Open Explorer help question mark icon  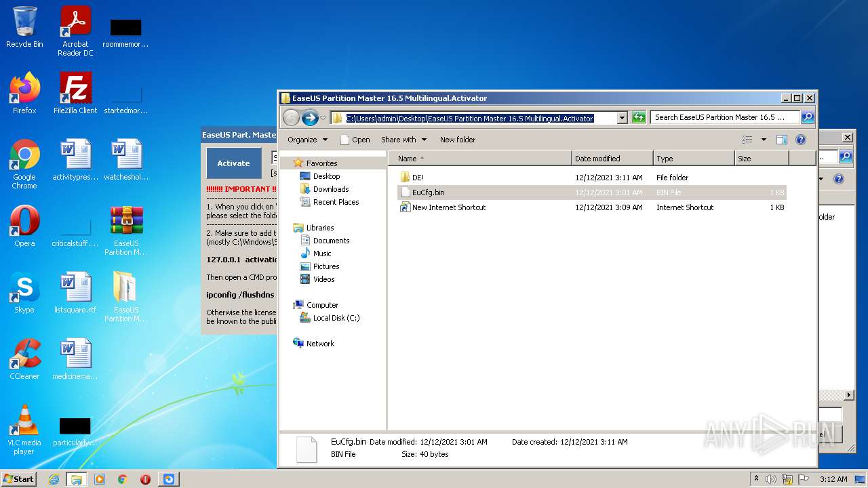tap(800, 140)
